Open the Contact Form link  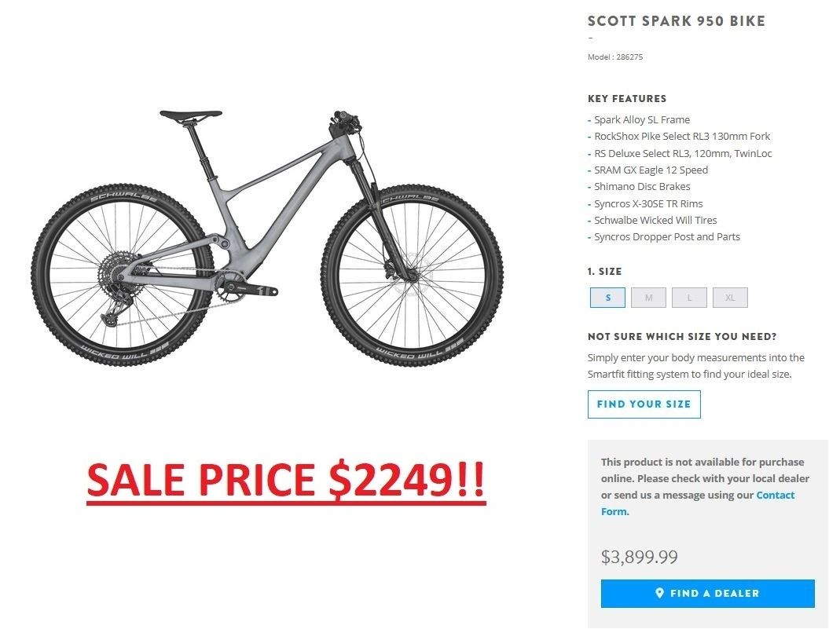point(775,496)
